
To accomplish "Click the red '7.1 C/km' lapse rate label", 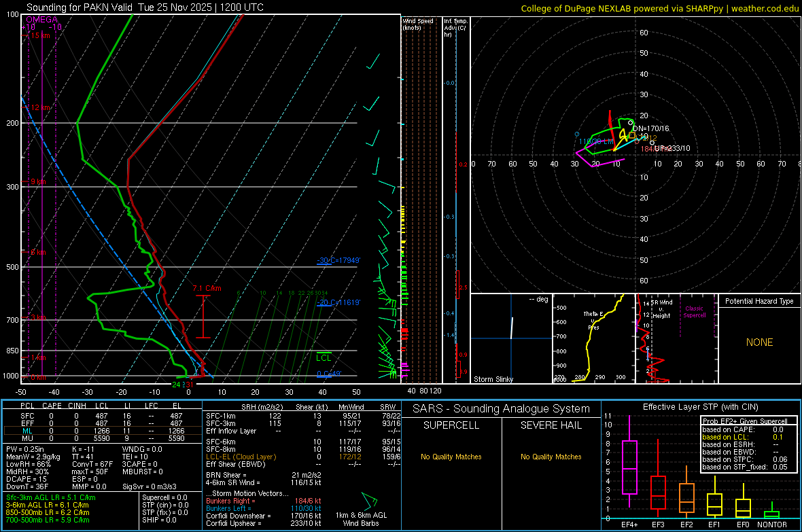I will click(x=207, y=289).
